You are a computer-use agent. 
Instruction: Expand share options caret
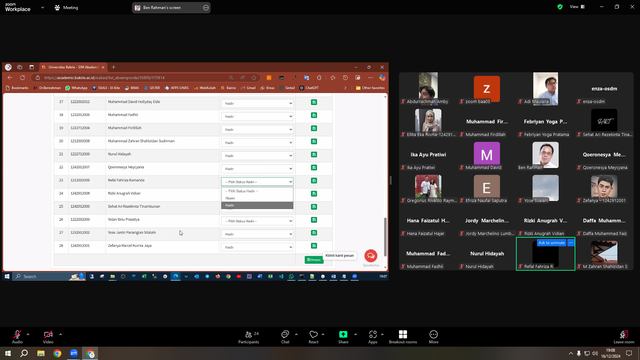[x=355, y=334]
